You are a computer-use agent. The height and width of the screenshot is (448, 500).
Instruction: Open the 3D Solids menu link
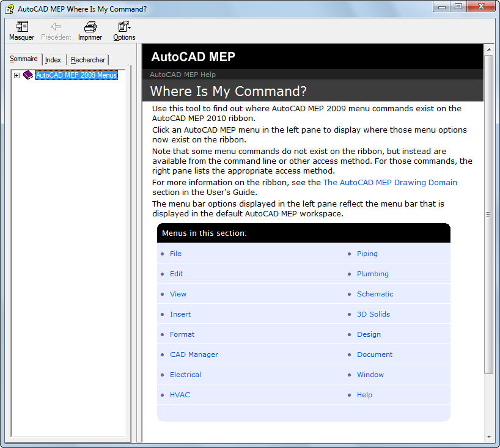click(x=373, y=314)
